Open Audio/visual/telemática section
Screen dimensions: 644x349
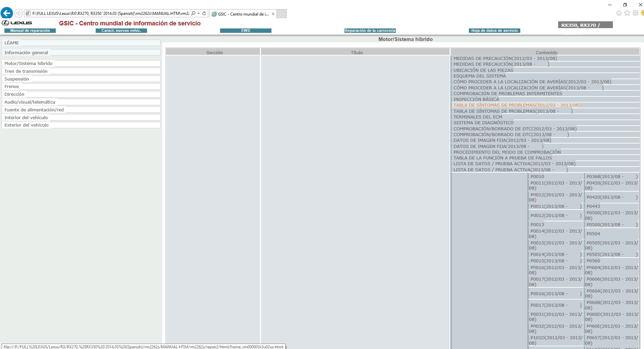point(81,102)
